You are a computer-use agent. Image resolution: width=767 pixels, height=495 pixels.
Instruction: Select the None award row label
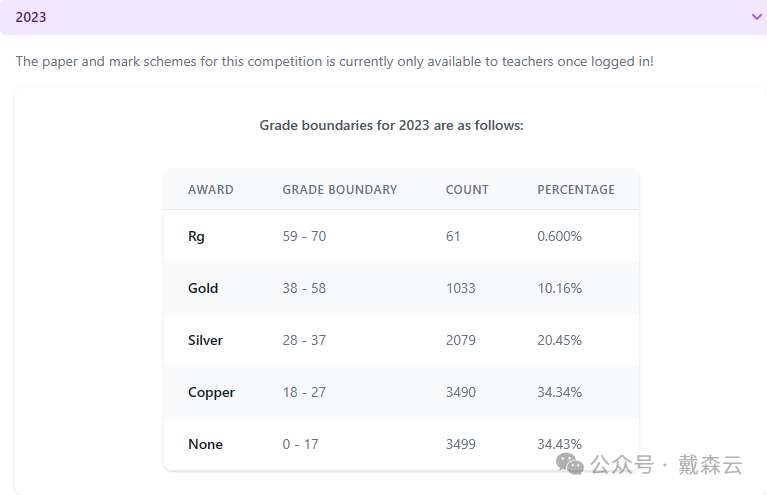click(205, 445)
